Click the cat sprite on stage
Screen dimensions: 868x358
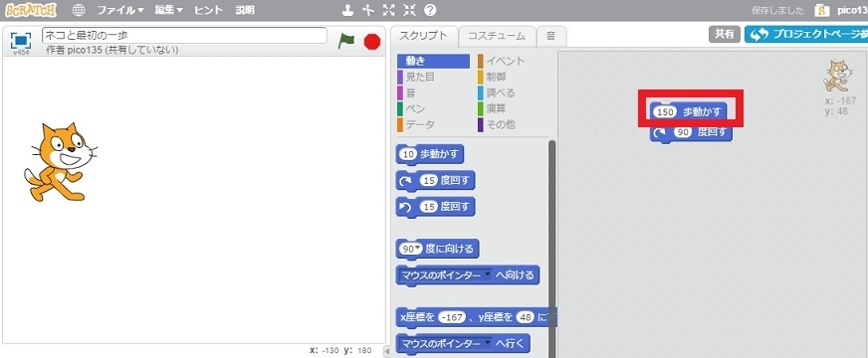(61, 162)
